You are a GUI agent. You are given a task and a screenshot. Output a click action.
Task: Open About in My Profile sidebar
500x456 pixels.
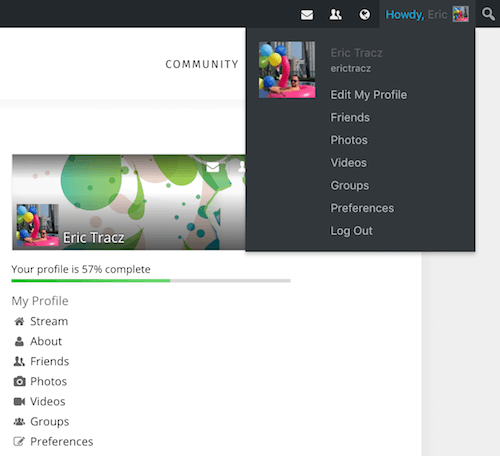point(46,341)
